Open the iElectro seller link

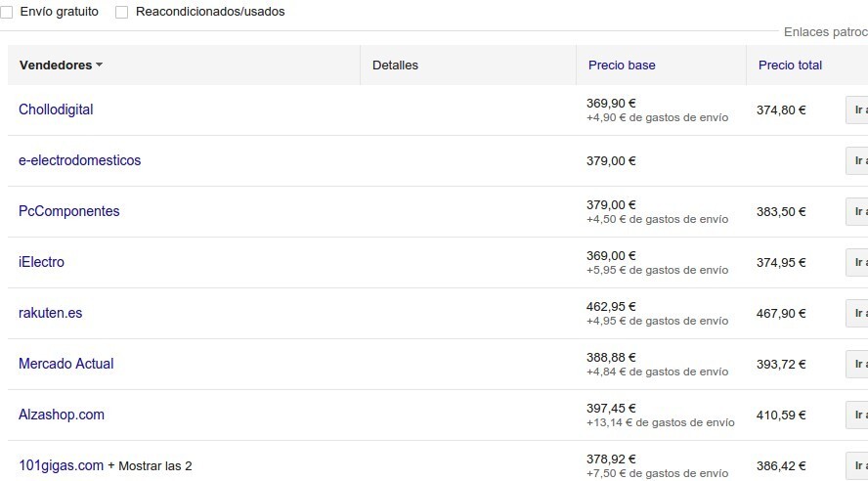(41, 262)
